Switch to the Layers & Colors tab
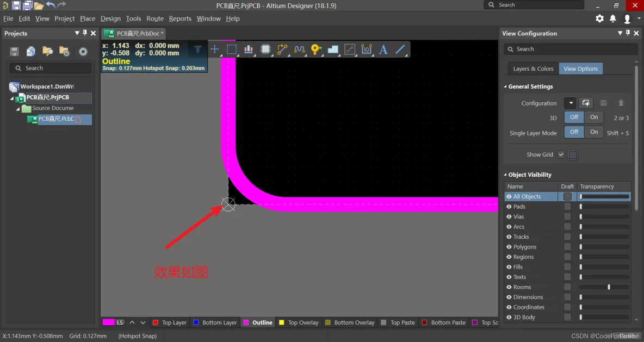The height and width of the screenshot is (342, 644). coord(533,69)
